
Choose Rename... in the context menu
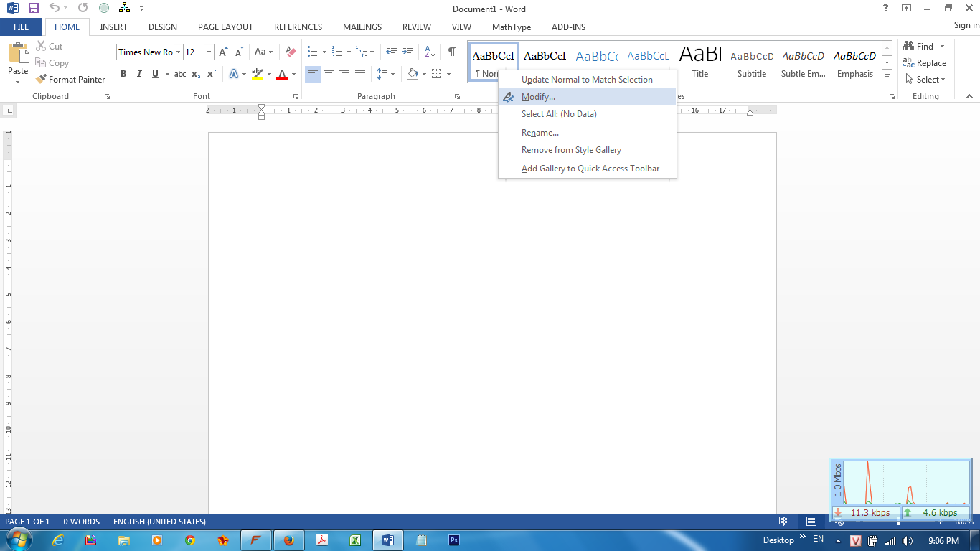(588, 133)
